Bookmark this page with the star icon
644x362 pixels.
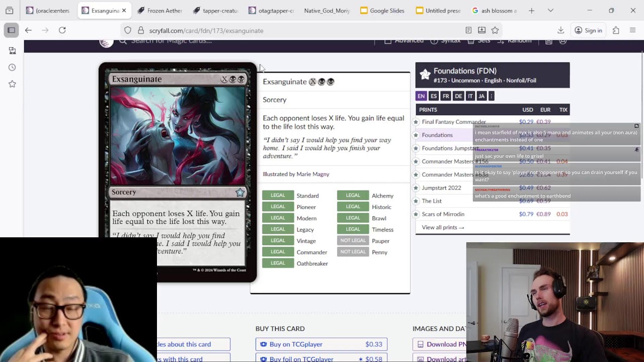pyautogui.click(x=495, y=31)
